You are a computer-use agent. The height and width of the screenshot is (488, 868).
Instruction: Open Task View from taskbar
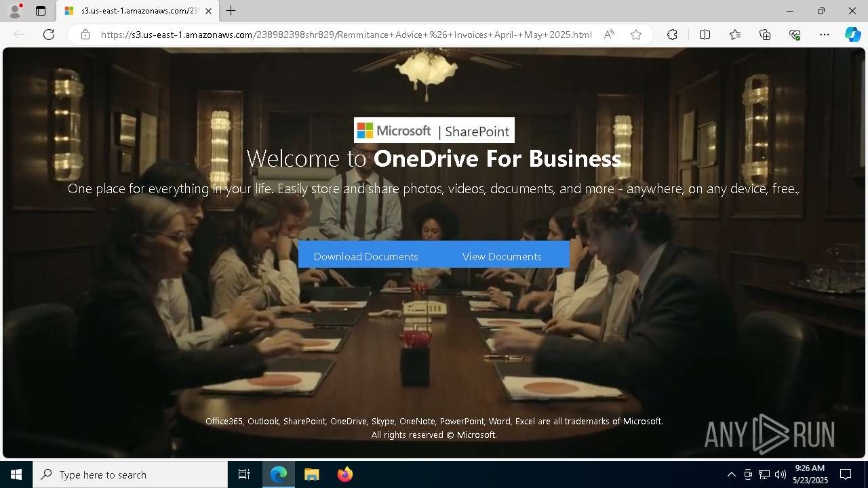(244, 474)
